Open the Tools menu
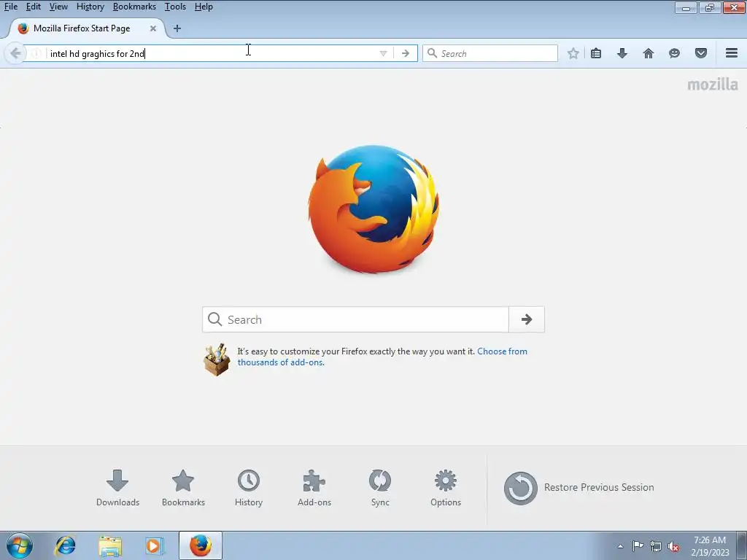The height and width of the screenshot is (560, 747). 175,7
